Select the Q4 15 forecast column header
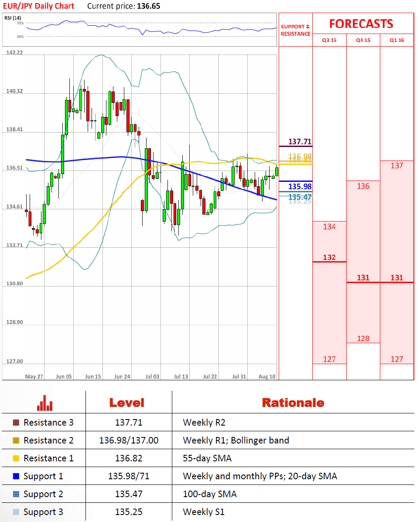Image resolution: width=420 pixels, height=522 pixels. tap(363, 40)
